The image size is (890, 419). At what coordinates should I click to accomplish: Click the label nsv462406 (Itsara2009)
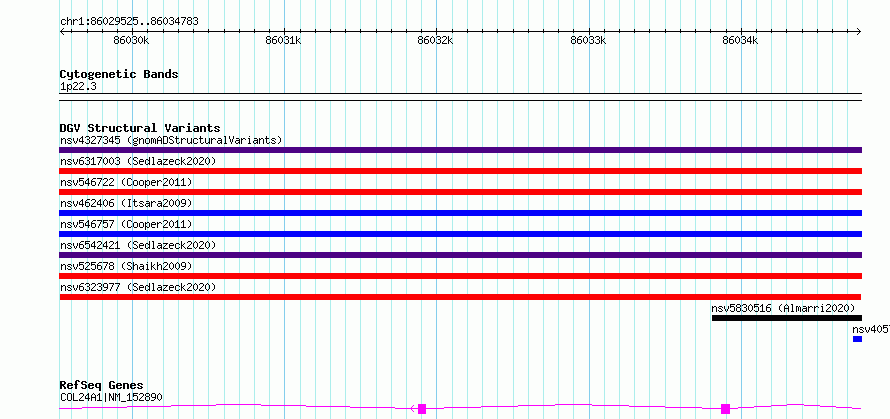126,203
